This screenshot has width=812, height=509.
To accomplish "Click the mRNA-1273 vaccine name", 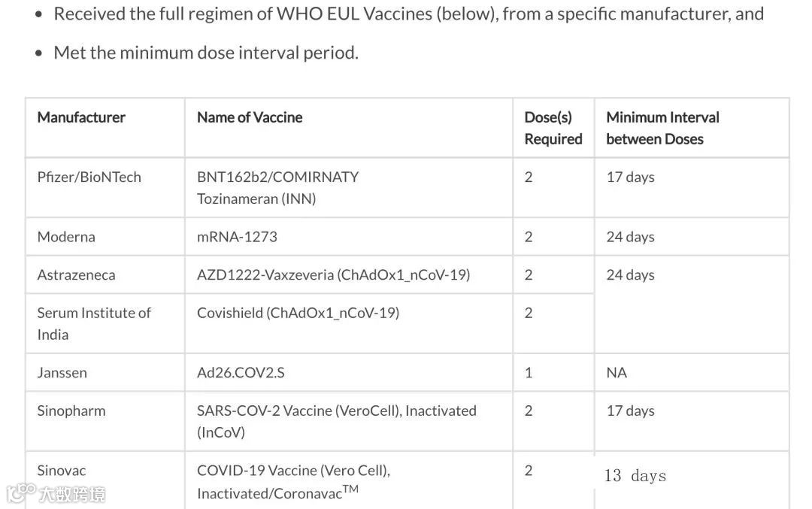I will [x=237, y=237].
